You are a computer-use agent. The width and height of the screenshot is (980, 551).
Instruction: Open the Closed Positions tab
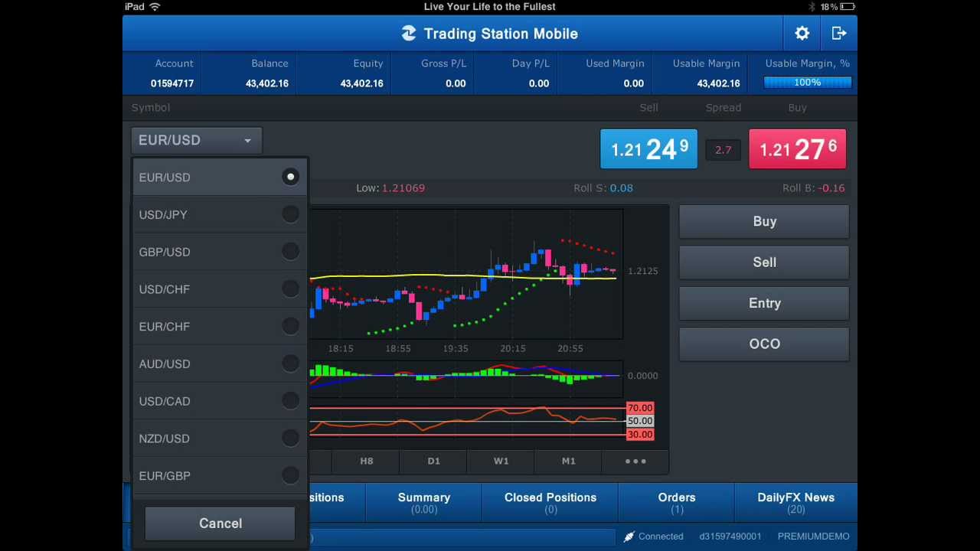(x=550, y=502)
